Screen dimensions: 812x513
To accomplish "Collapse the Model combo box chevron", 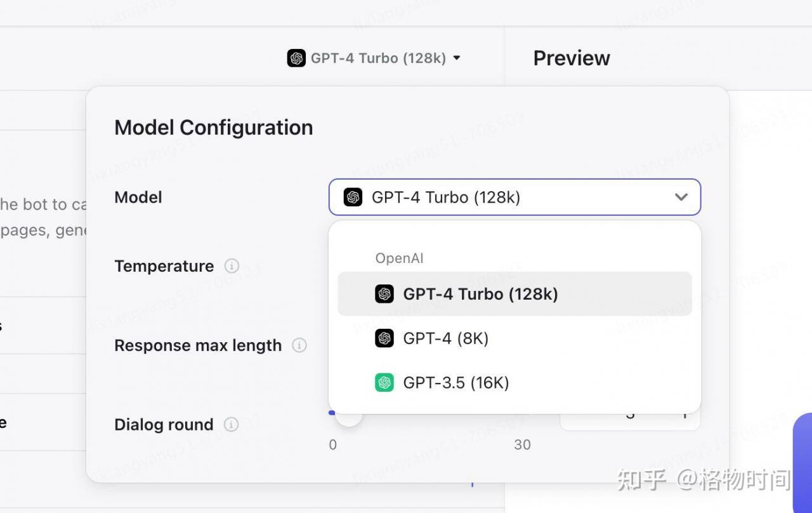I will pos(681,197).
